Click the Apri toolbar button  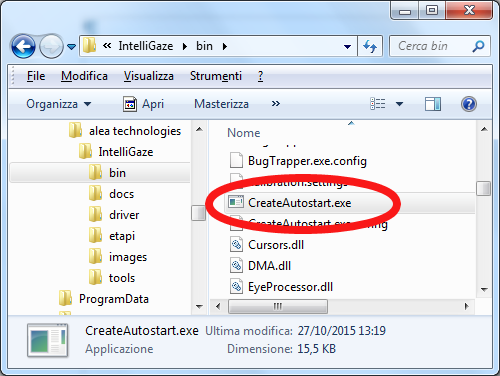tap(144, 104)
